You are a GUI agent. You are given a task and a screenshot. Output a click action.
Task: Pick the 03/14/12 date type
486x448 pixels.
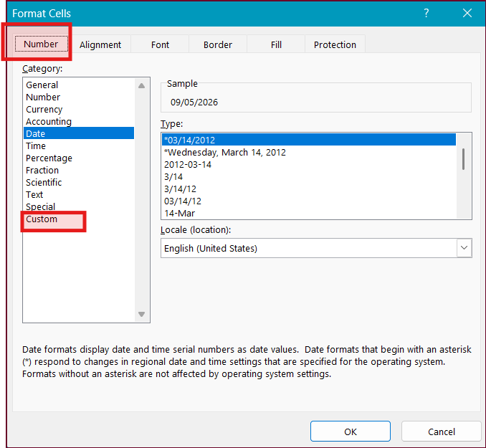coord(309,201)
